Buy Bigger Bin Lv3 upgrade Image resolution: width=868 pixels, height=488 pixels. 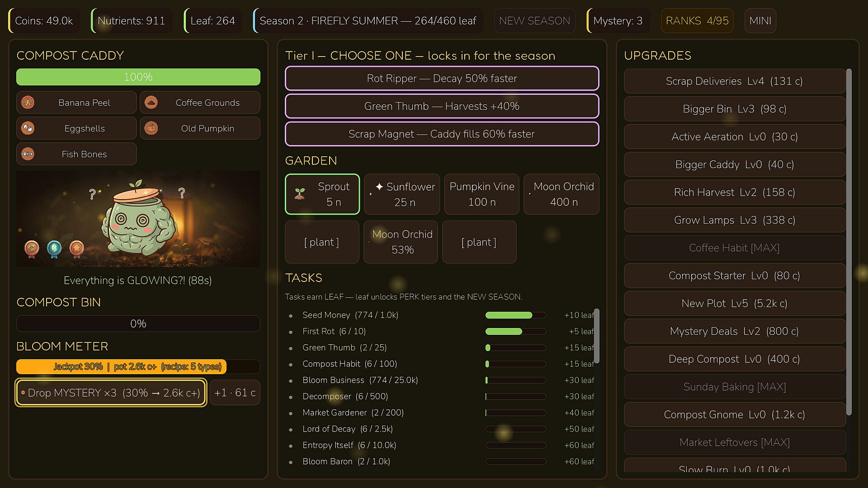pos(735,109)
